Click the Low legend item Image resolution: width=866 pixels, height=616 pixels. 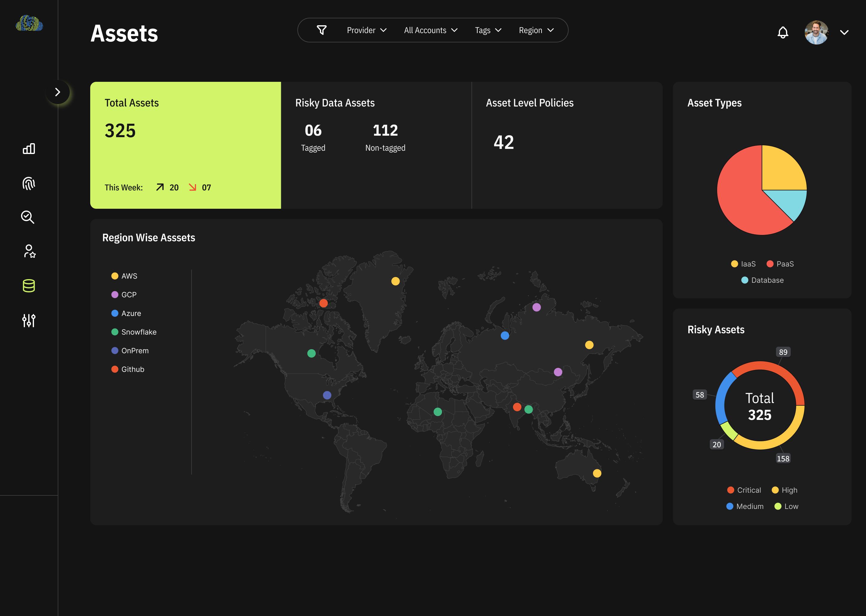click(x=786, y=507)
